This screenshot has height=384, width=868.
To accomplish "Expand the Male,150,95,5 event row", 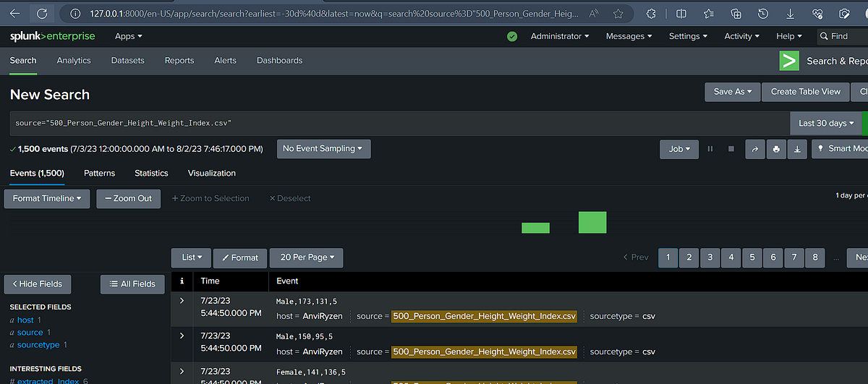I will 182,336.
